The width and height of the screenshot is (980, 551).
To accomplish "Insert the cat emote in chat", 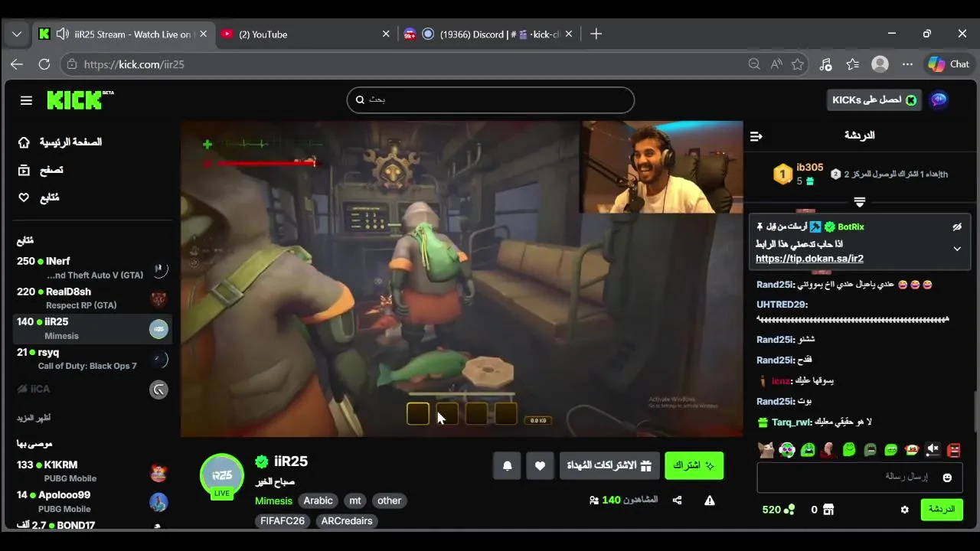I will coord(766,450).
